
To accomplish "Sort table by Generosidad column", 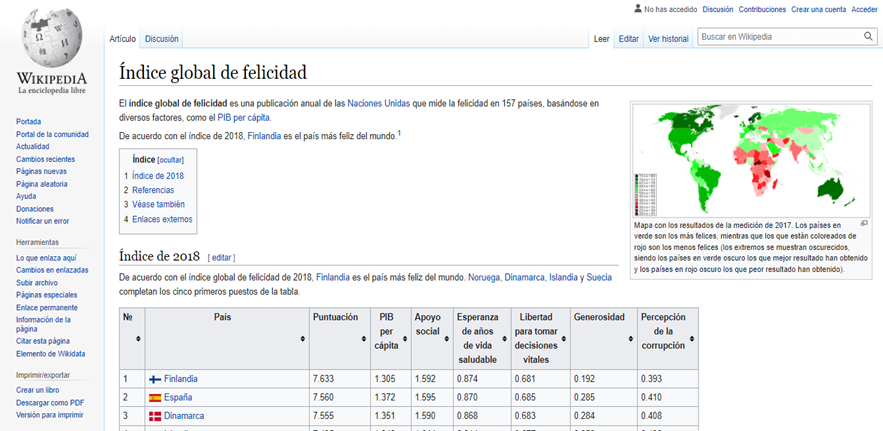I will click(x=631, y=339).
